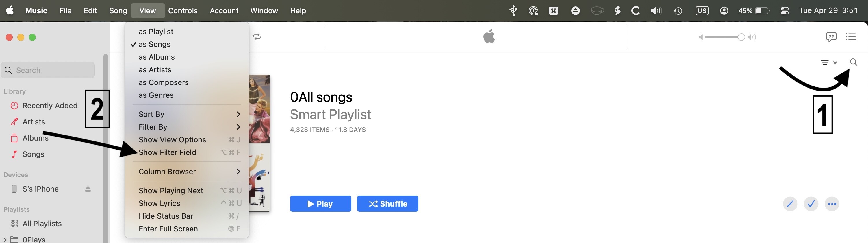The height and width of the screenshot is (243, 868).
Task: Expand the 0Plays playlist folder
Action: pos(5,240)
